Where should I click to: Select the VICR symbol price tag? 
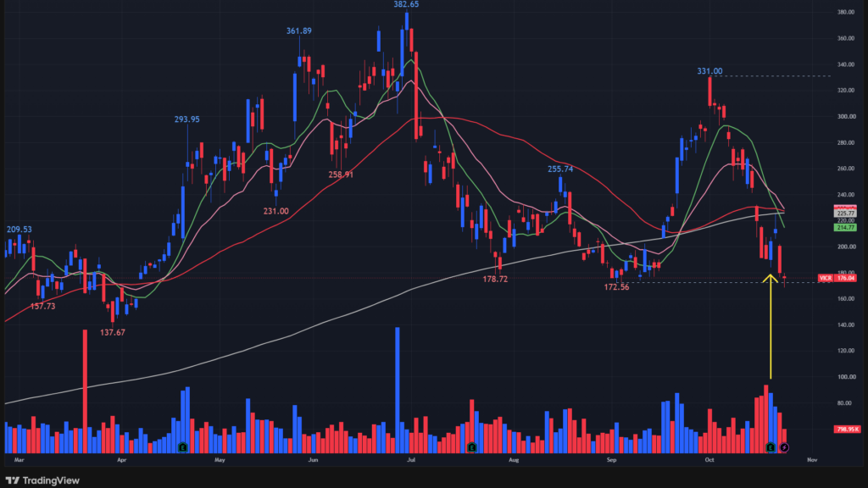point(826,278)
